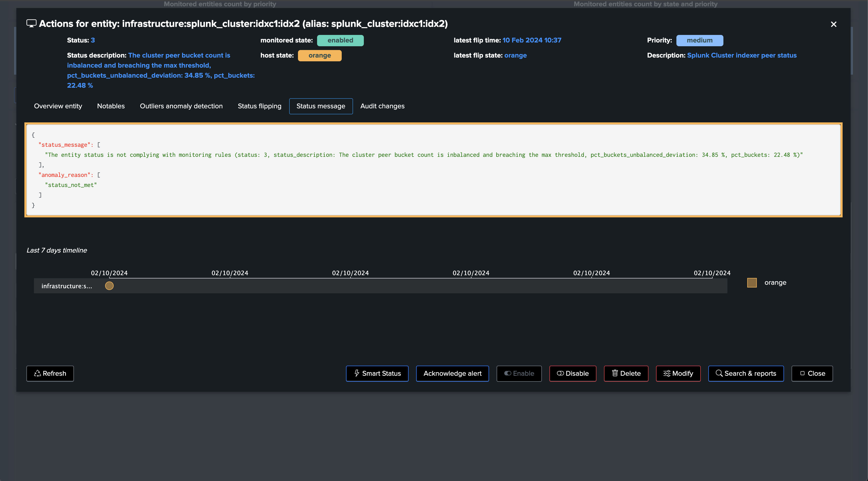Click the orange circle marker on the timeline
The width and height of the screenshot is (868, 481).
click(x=109, y=286)
